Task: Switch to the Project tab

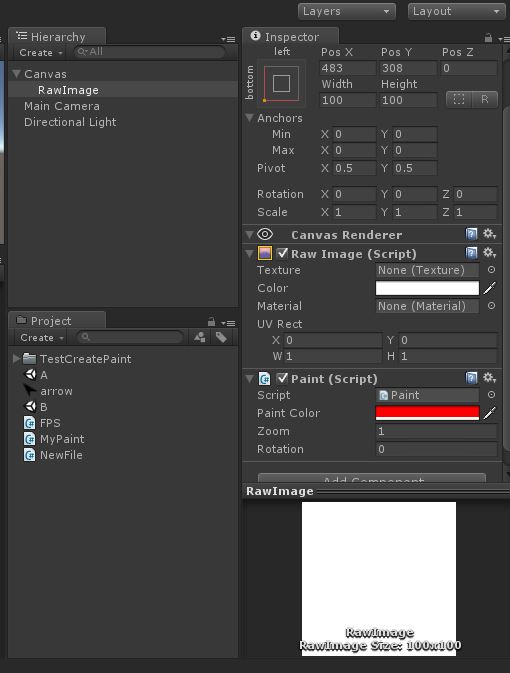Action: (x=57, y=321)
